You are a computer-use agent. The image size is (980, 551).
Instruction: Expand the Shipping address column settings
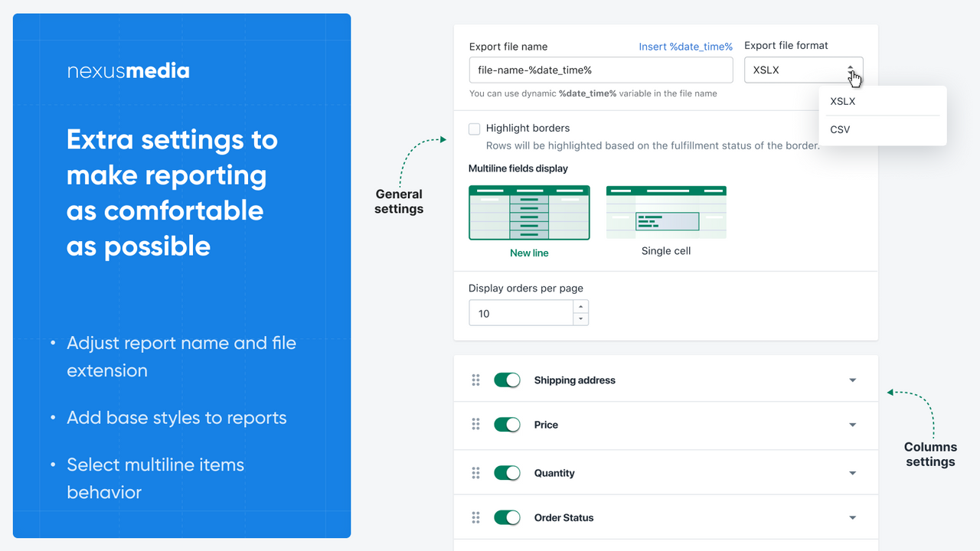[852, 380]
